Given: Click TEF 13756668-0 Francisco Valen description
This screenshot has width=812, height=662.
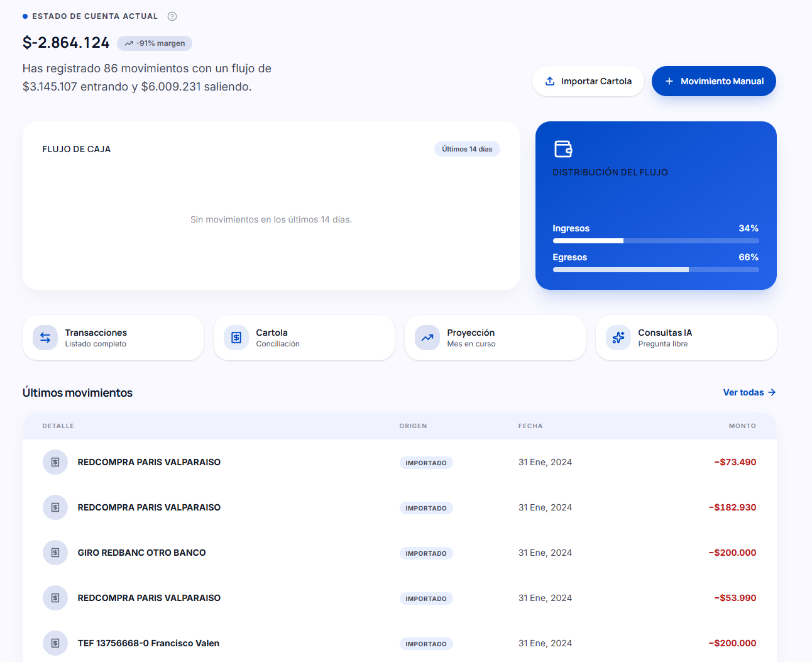Looking at the screenshot, I should (149, 643).
